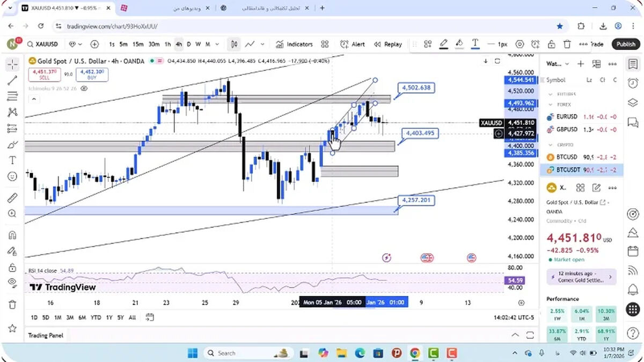Collapse the FOREX watchlist section
Viewport: 644px width, 362px height.
click(550, 105)
